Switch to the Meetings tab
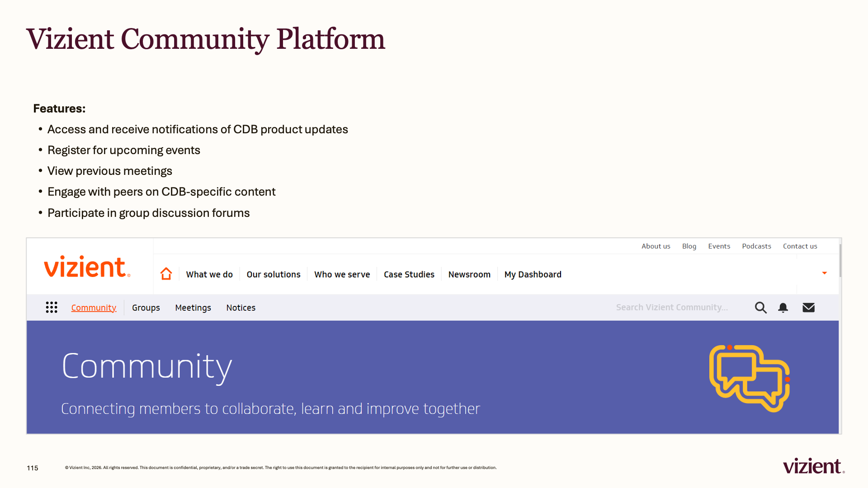 tap(193, 308)
